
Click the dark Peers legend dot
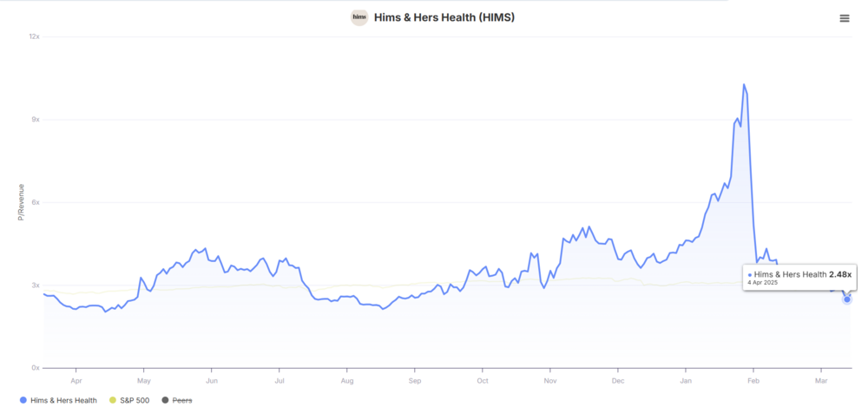(x=165, y=400)
